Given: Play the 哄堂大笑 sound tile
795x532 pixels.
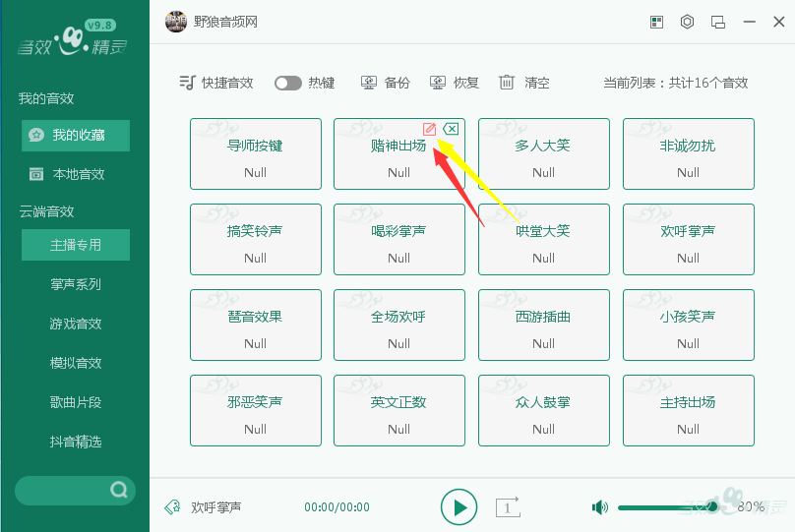Looking at the screenshot, I should click(543, 239).
